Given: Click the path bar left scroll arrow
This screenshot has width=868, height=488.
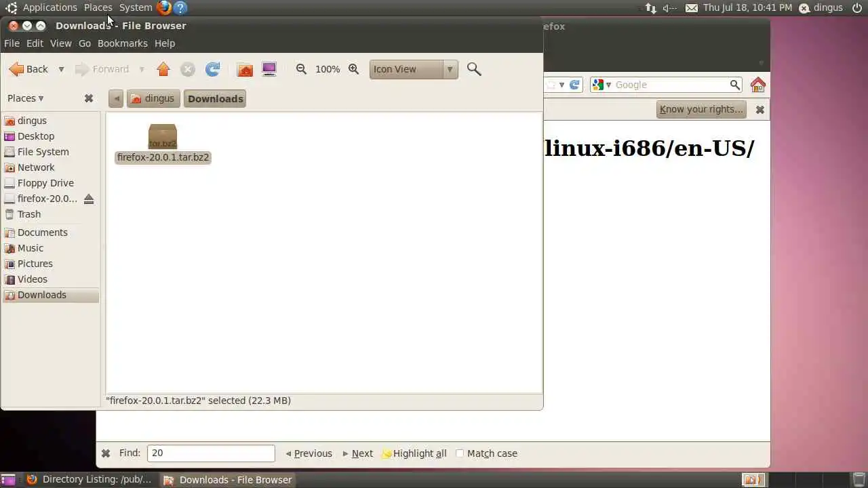Looking at the screenshot, I should [x=116, y=98].
